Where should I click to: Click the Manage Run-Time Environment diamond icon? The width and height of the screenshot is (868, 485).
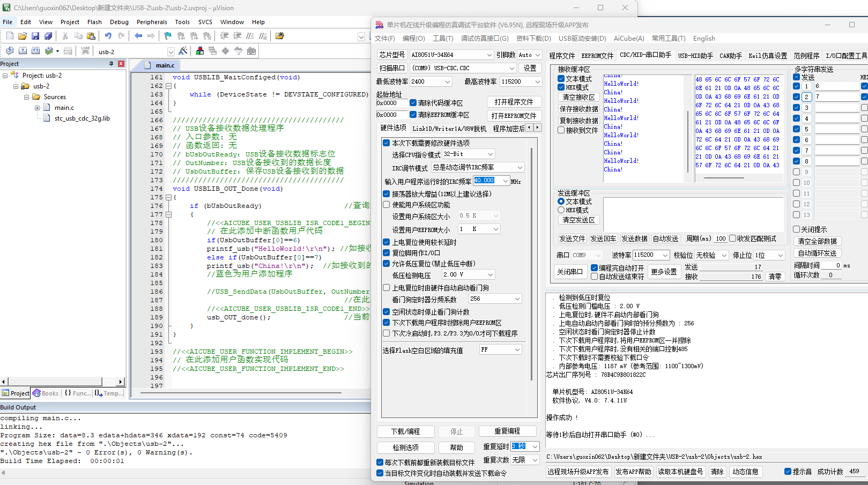pyautogui.click(x=226, y=51)
